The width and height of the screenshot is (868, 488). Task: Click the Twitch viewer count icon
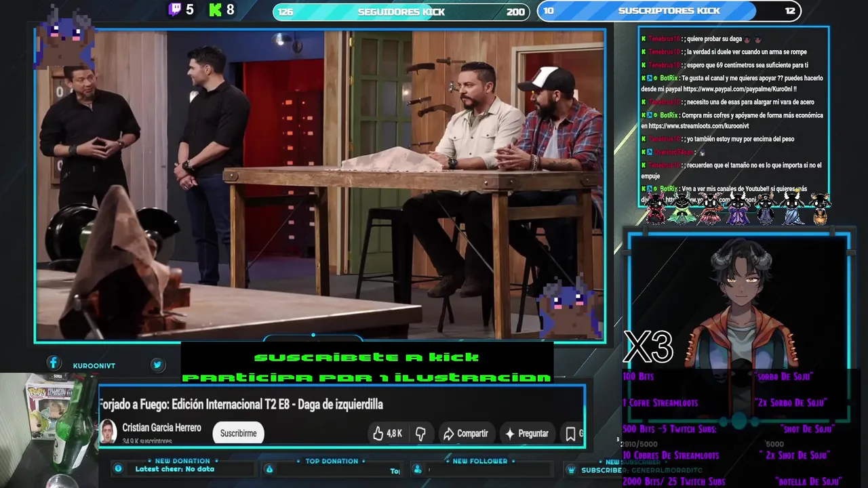pos(175,9)
